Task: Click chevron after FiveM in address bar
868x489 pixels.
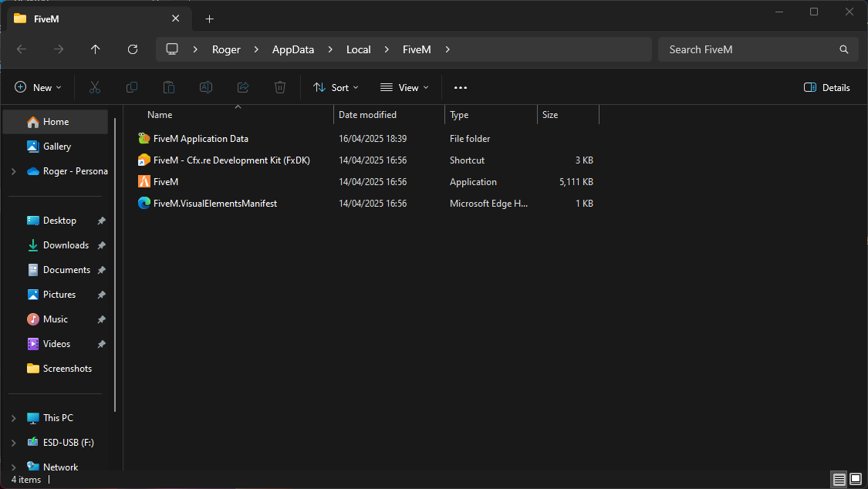Action: pyautogui.click(x=448, y=49)
